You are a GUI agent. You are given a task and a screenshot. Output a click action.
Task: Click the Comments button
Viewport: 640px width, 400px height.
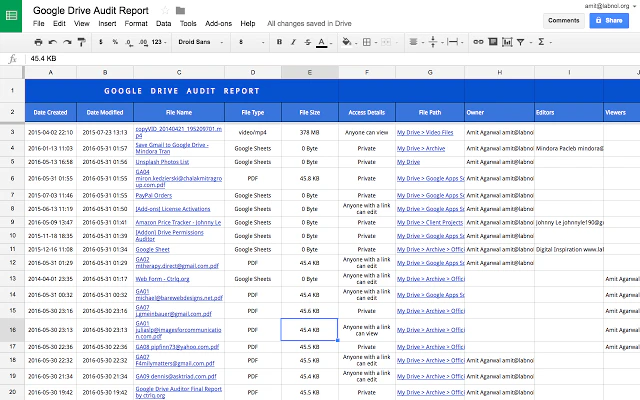coord(564,20)
